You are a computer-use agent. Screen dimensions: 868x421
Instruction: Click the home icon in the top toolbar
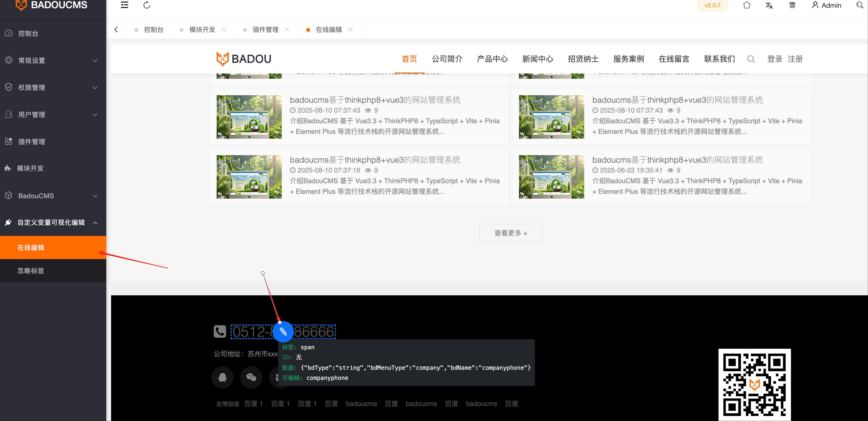point(747,5)
